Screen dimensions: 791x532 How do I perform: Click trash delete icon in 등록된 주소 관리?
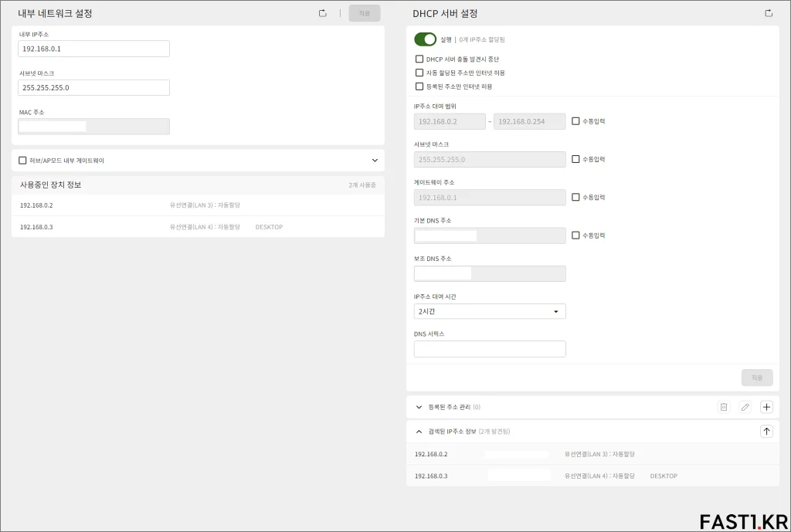point(724,407)
